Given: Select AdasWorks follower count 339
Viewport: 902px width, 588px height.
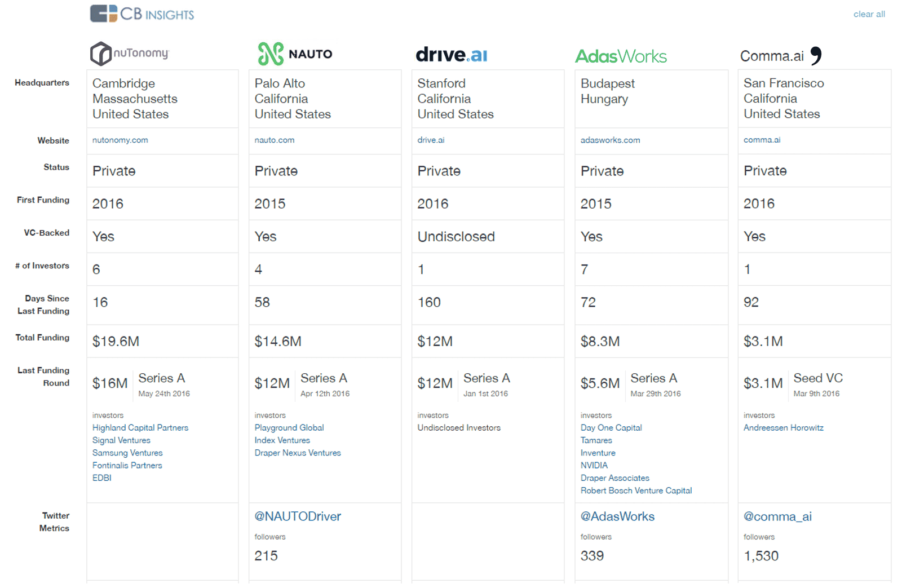Looking at the screenshot, I should 592,556.
